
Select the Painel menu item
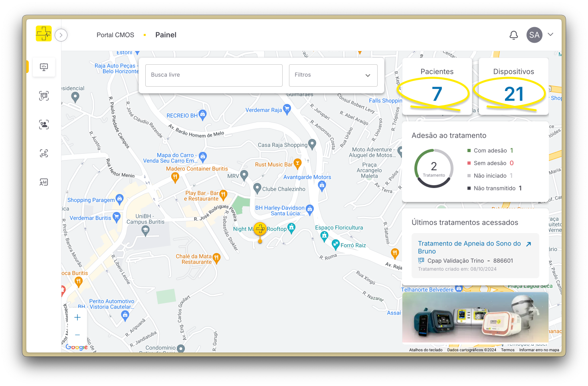(166, 35)
